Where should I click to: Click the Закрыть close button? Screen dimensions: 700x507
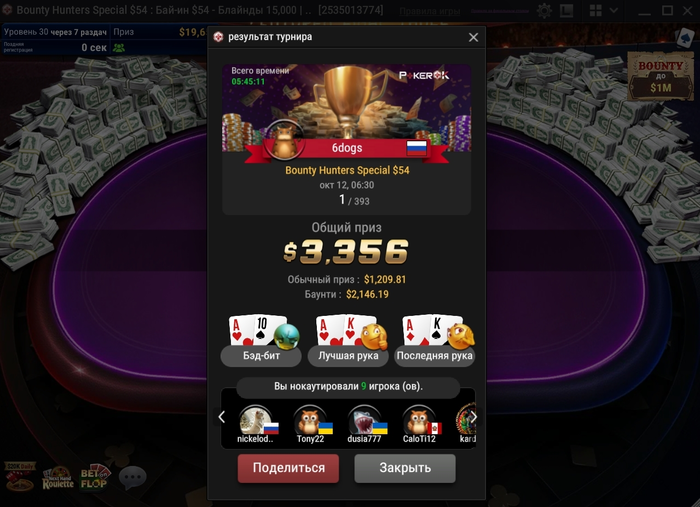(405, 468)
